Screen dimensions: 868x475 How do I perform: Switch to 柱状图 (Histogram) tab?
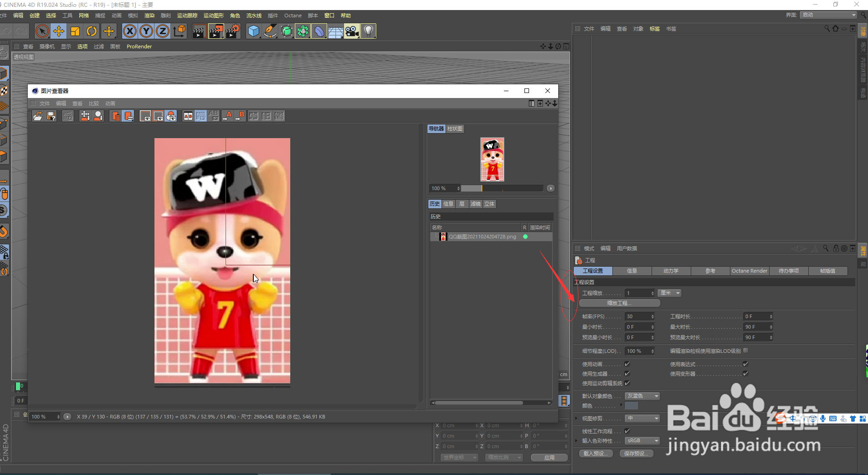point(455,129)
